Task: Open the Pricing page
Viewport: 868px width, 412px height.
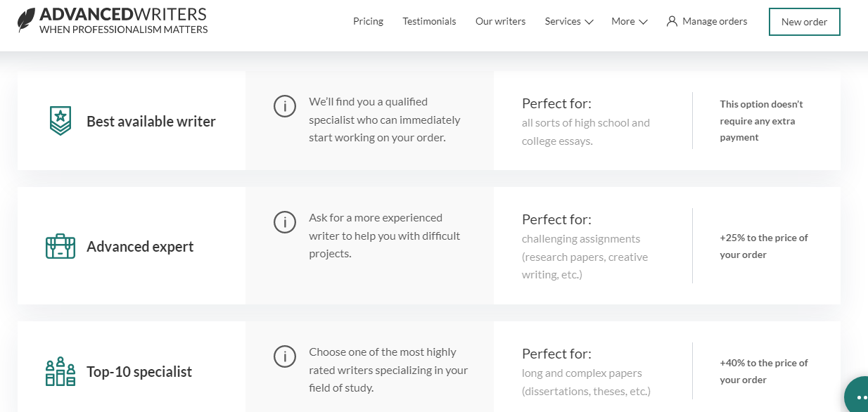Action: (368, 21)
